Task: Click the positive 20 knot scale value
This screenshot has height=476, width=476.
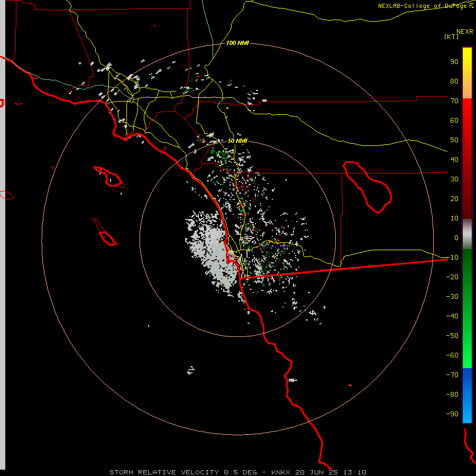Action: click(x=454, y=198)
